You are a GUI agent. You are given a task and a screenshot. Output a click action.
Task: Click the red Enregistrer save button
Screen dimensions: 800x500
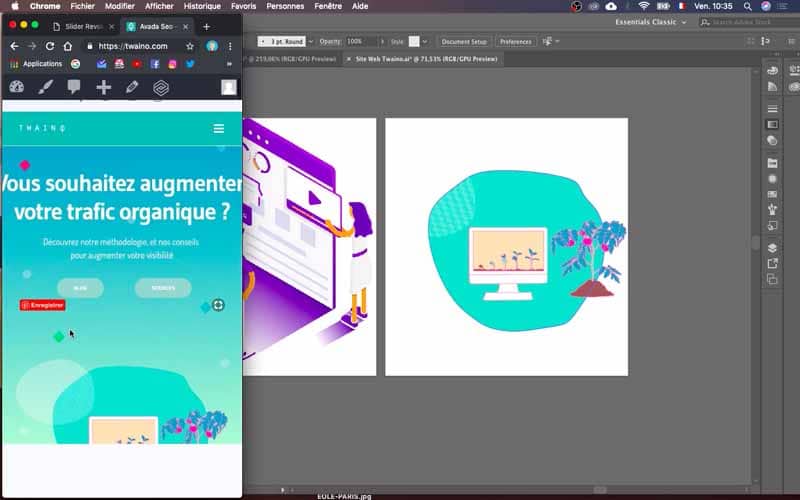pos(42,305)
